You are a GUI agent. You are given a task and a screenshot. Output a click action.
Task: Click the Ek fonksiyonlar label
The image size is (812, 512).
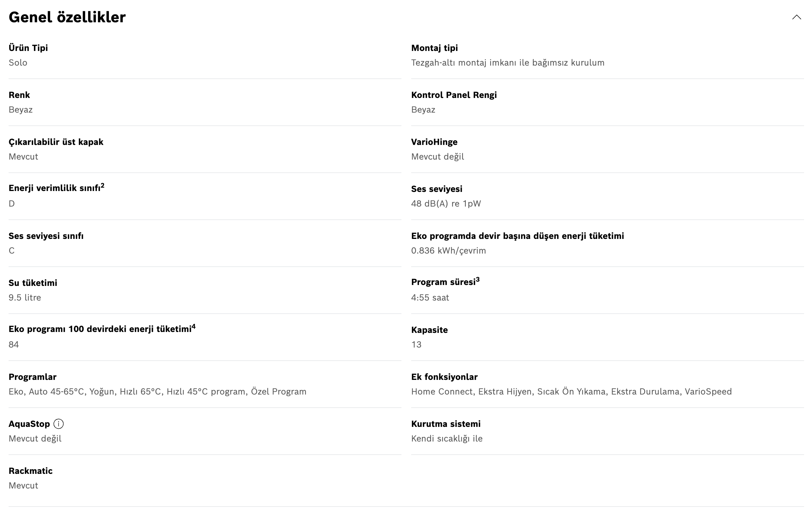click(x=444, y=377)
